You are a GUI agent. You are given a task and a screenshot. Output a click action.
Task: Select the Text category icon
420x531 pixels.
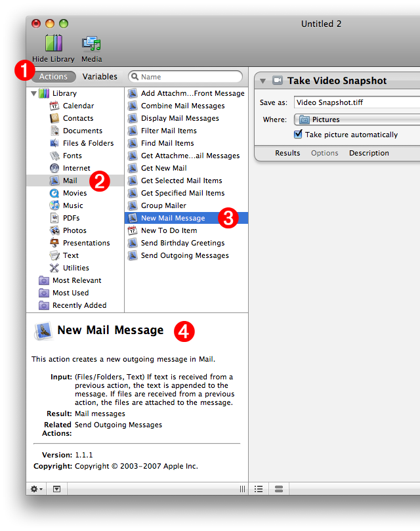click(54, 255)
